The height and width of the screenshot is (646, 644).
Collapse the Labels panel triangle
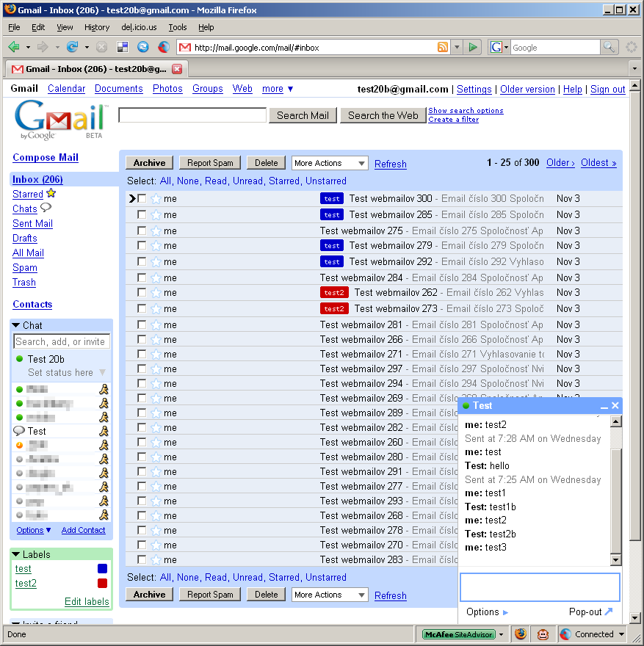tap(16, 554)
